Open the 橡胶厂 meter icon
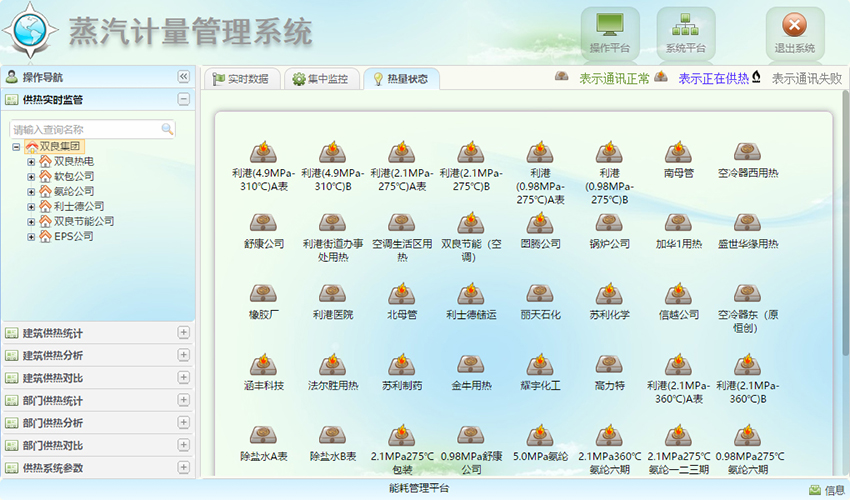 (x=263, y=294)
